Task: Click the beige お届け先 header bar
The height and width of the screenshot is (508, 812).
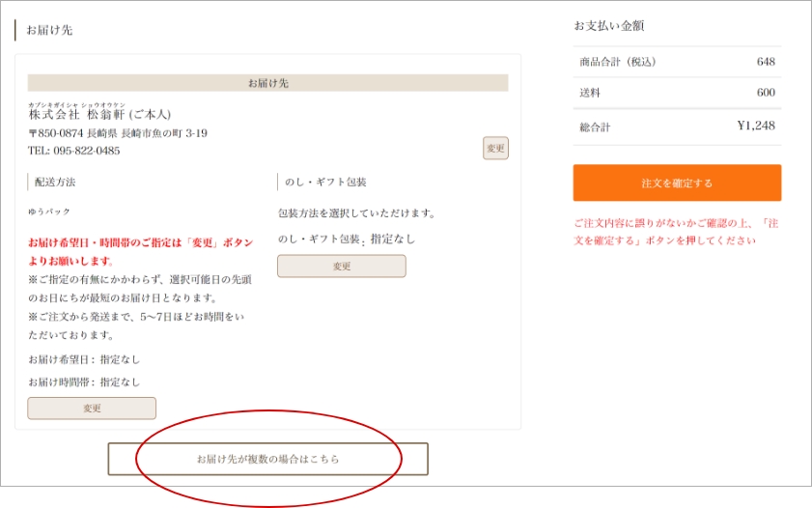Action: coord(267,83)
